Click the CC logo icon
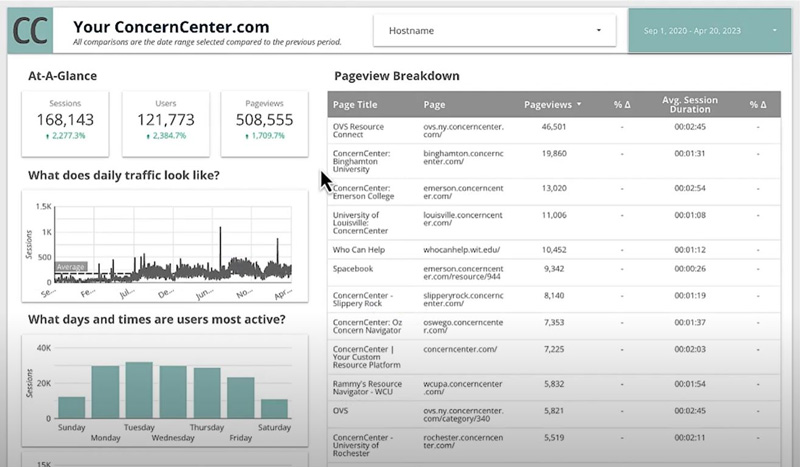The image size is (800, 467). [x=30, y=30]
